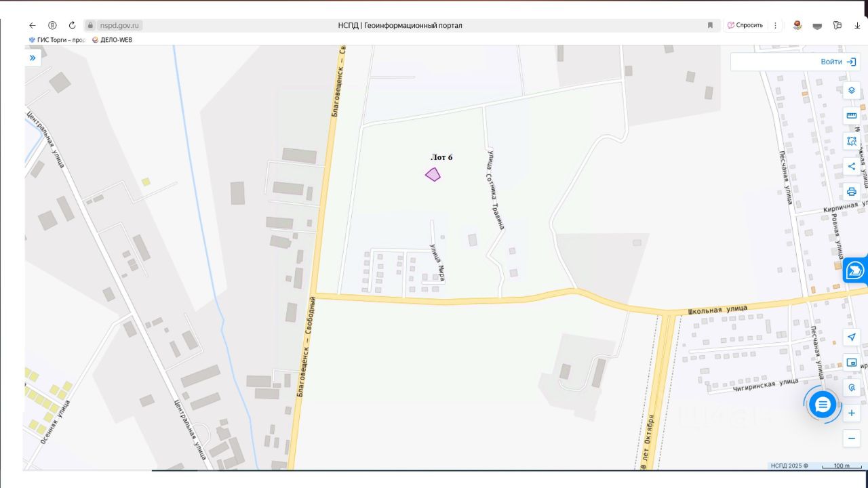Open the picture-in-picture overview map
This screenshot has height=488, width=868.
click(852, 363)
